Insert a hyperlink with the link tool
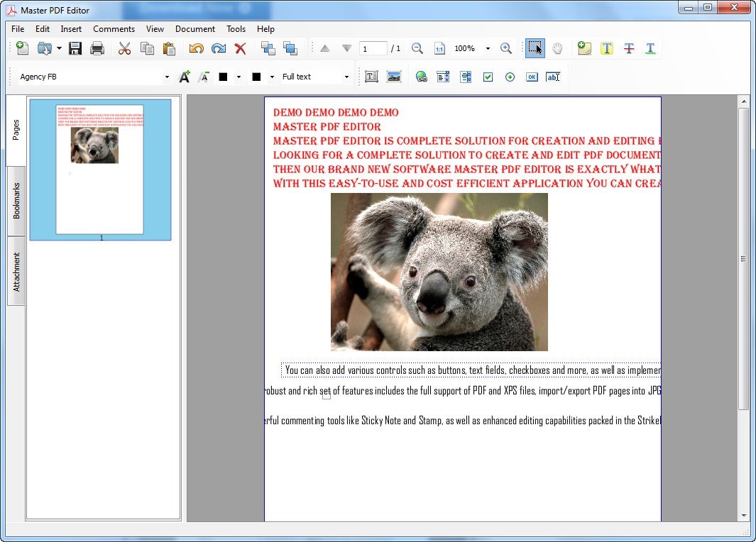The width and height of the screenshot is (756, 542). (x=421, y=77)
